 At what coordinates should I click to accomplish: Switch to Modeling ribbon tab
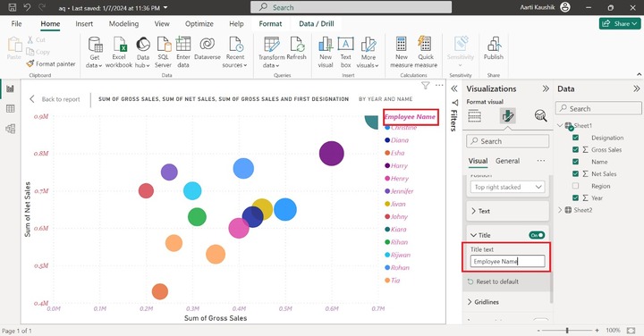click(x=123, y=24)
